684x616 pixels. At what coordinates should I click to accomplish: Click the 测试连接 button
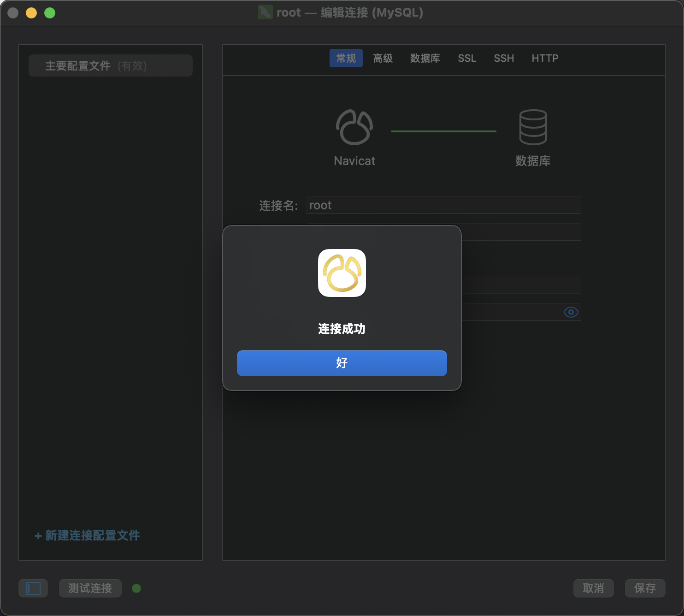(x=90, y=588)
